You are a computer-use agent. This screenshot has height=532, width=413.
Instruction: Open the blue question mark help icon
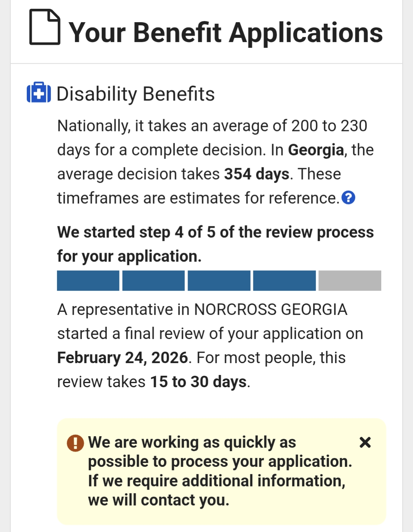(348, 198)
